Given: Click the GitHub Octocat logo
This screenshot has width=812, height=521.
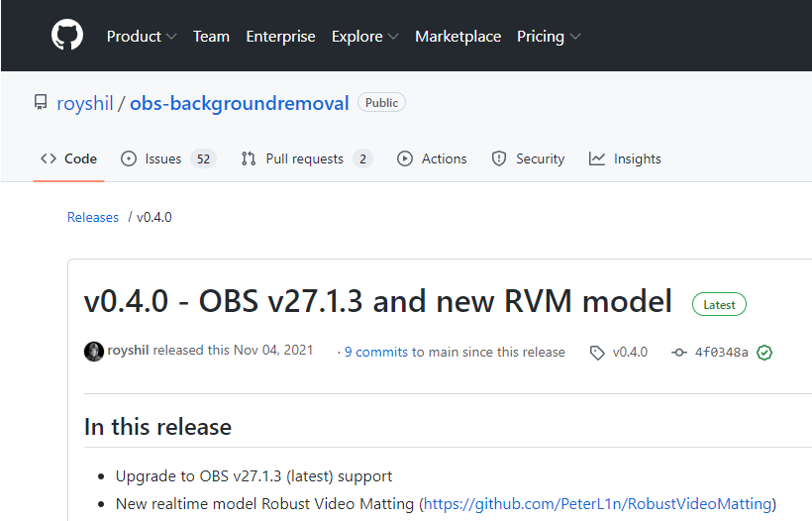Looking at the screenshot, I should click(x=67, y=36).
